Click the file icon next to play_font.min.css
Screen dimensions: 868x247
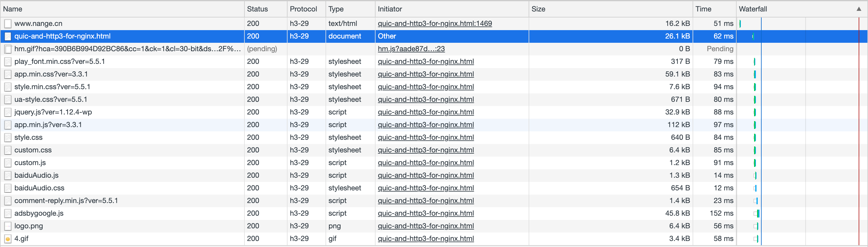(x=8, y=62)
